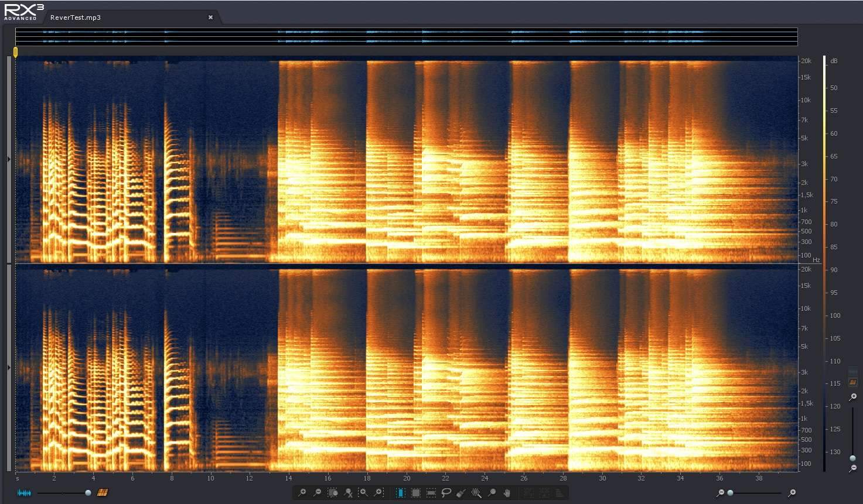Show spectrogram view using orange icon at bottom-left

103,493
